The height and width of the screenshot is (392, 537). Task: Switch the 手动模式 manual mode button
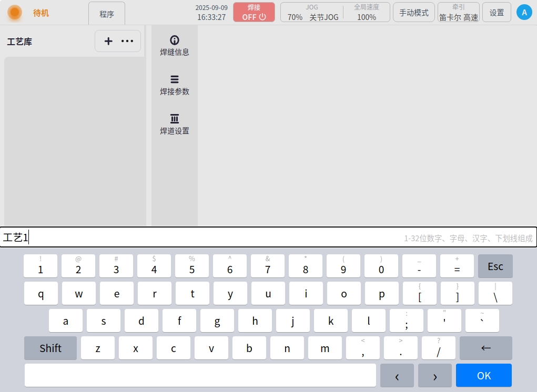click(x=414, y=12)
